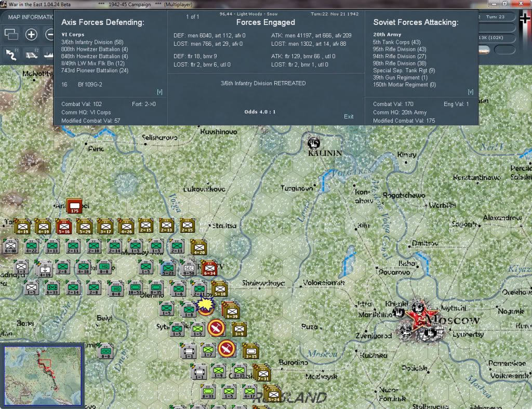This screenshot has height=409, width=532.
Task: Click the yellow battle explosion marker
Action: (205, 305)
